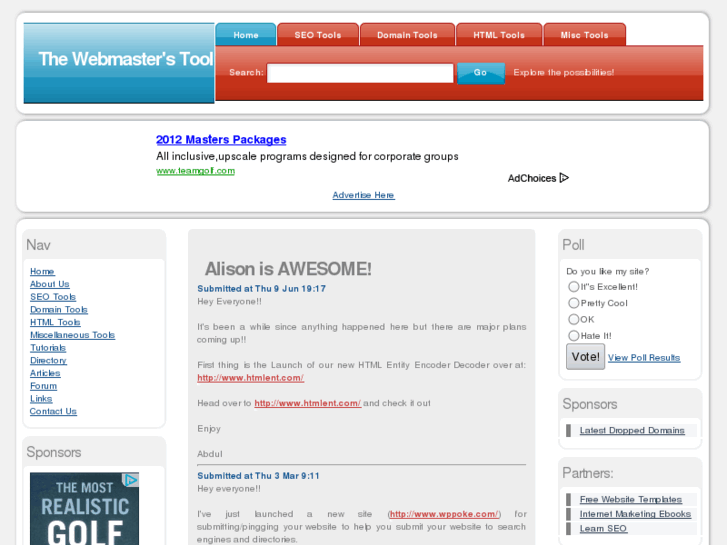Click Submitted at Thu 9 Jun 19:17
The width and height of the screenshot is (727, 545).
pos(261,289)
